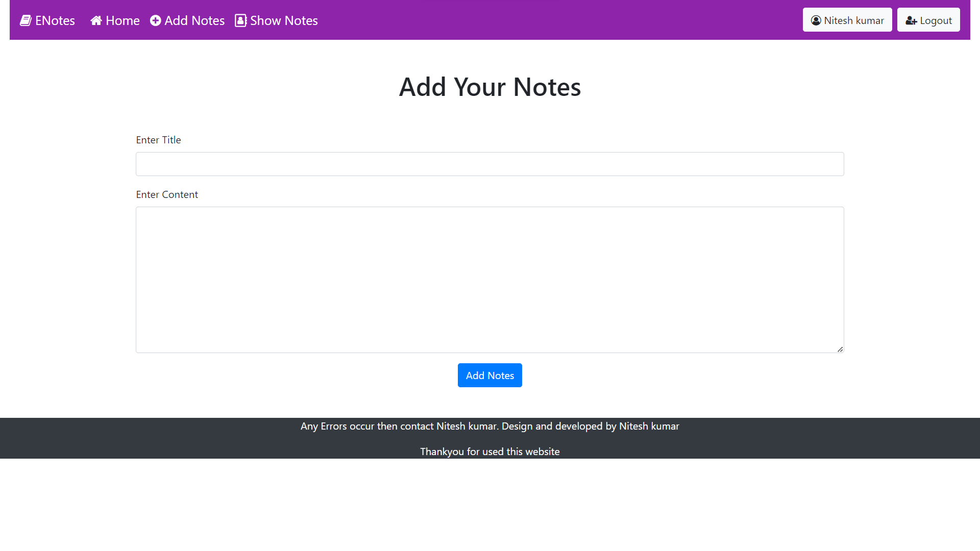Click the user avatar icon on Nitesh kumar button
Viewport: 980px width, 551px height.
tap(816, 20)
